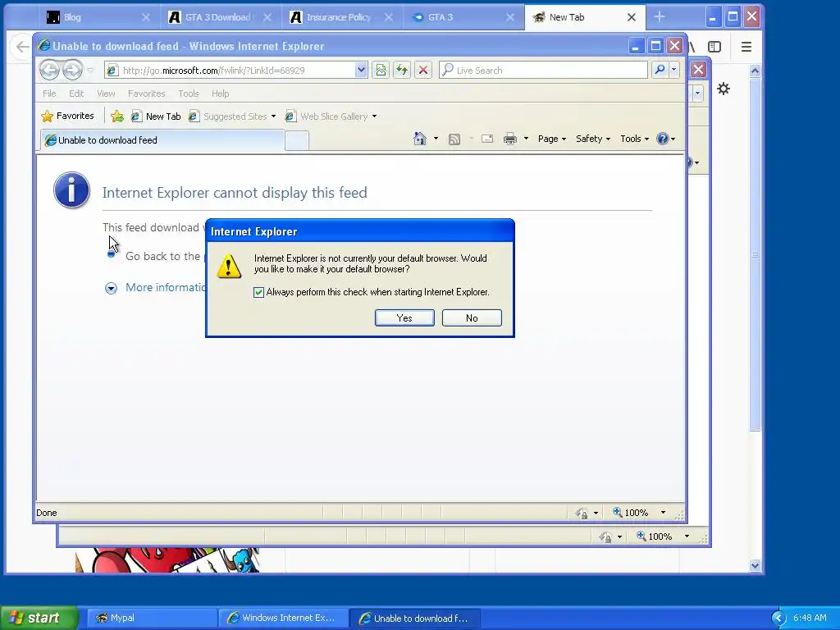The image size is (840, 630).
Task: Click the Windows Start button
Action: click(39, 618)
